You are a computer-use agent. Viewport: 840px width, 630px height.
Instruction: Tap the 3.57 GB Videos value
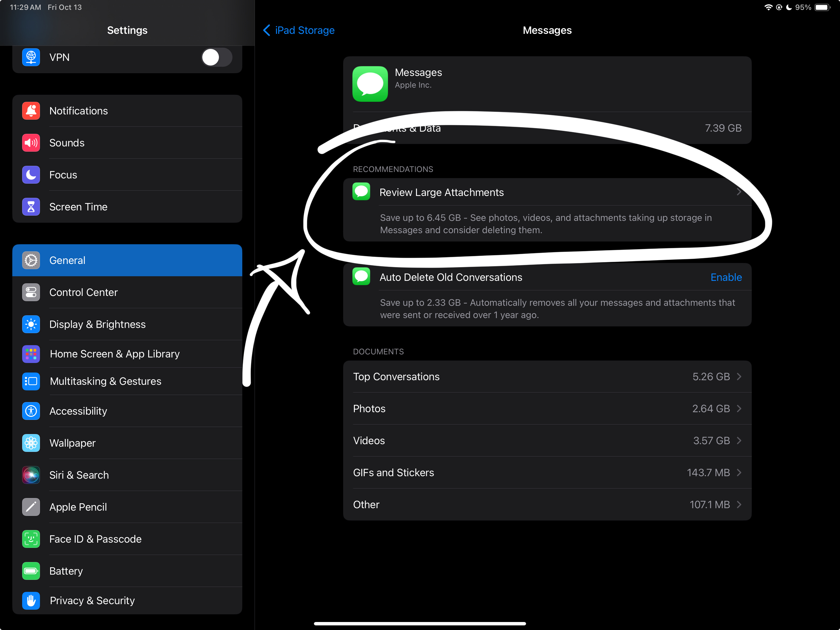tap(711, 441)
